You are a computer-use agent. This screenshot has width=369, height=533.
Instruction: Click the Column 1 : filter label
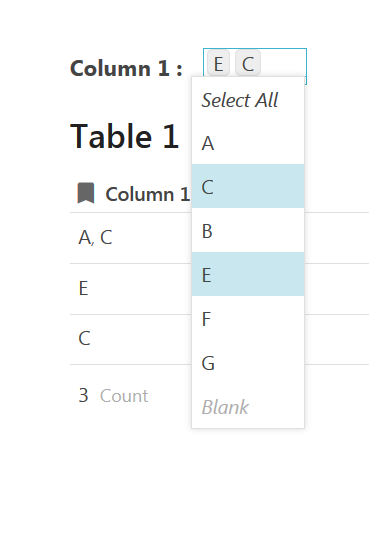(126, 68)
